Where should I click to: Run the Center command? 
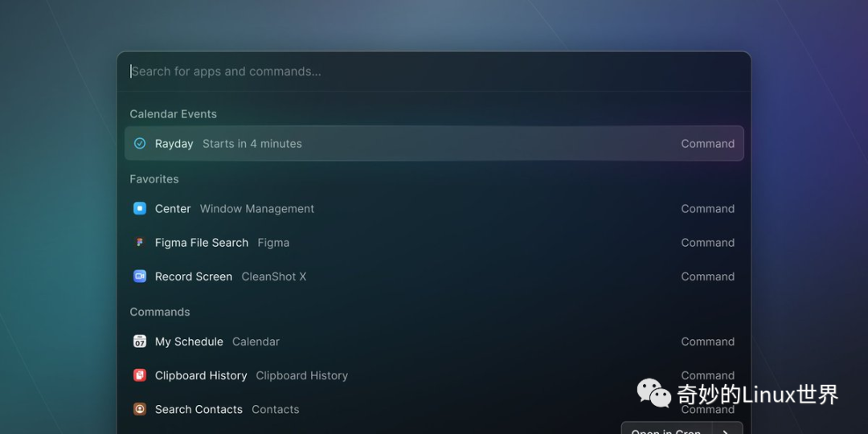point(434,209)
